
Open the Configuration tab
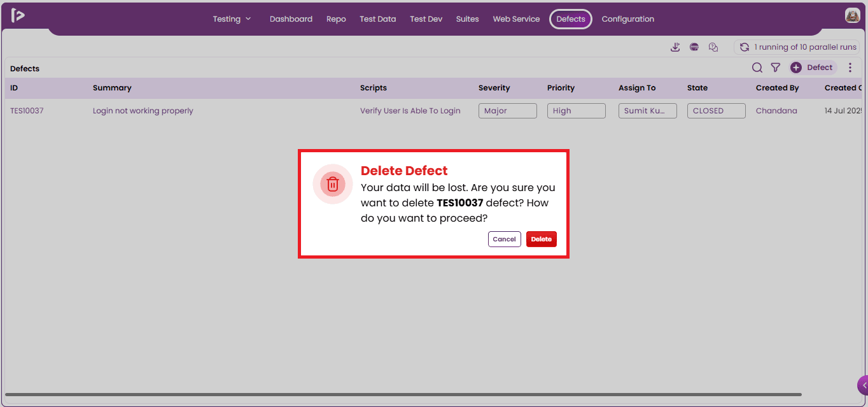[x=628, y=19]
